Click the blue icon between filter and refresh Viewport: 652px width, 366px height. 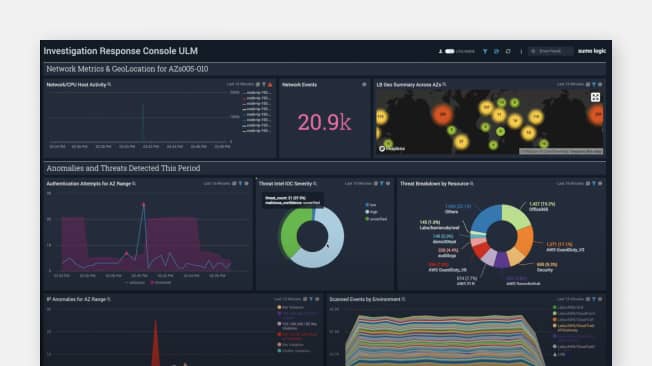pyautogui.click(x=496, y=52)
